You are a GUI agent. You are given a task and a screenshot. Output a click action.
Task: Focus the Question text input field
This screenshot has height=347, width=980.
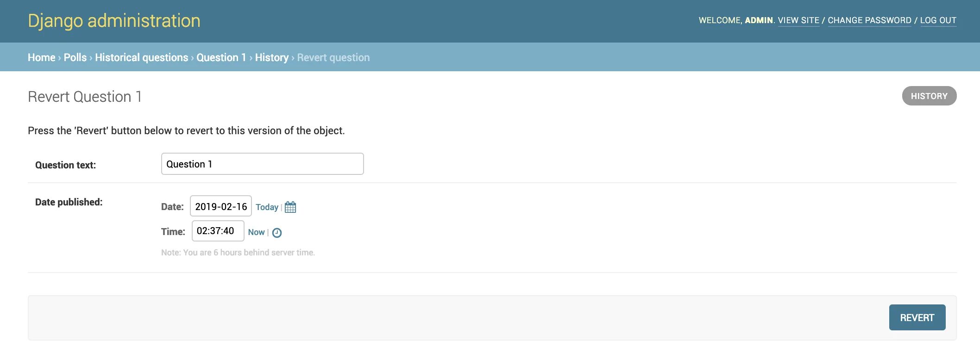coord(262,164)
